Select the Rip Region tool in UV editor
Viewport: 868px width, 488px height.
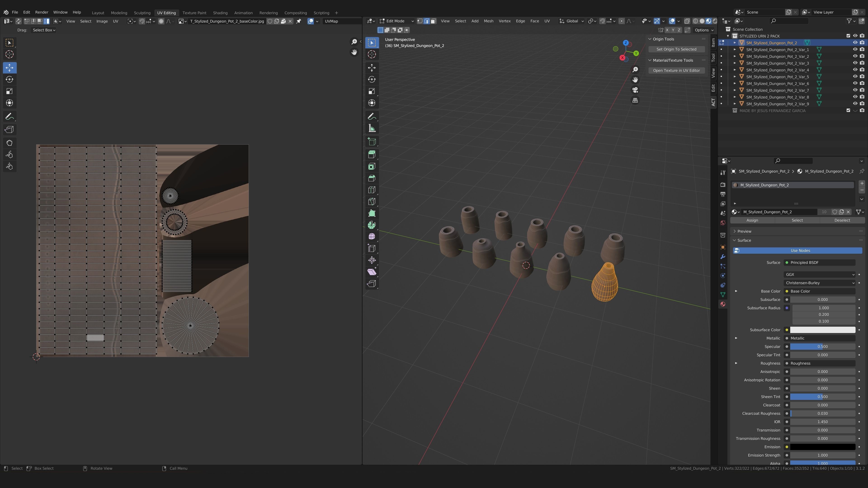point(9,130)
